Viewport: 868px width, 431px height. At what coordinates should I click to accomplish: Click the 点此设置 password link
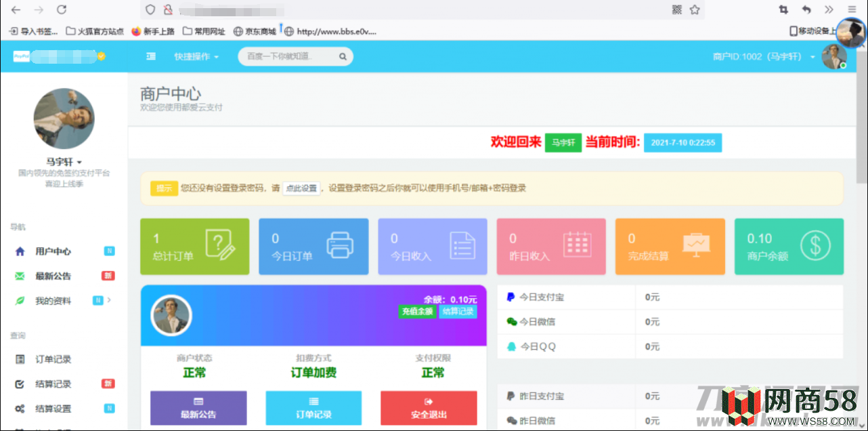click(301, 188)
